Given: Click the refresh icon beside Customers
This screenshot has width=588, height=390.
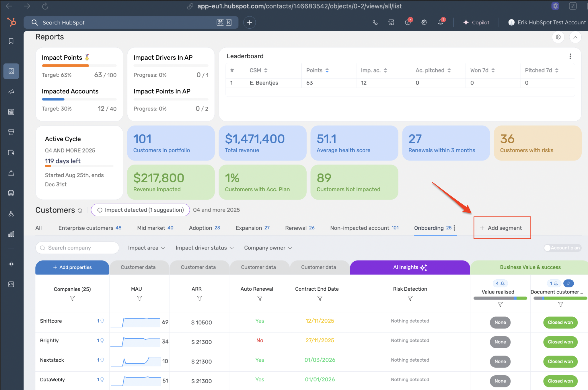Looking at the screenshot, I should [x=80, y=211].
